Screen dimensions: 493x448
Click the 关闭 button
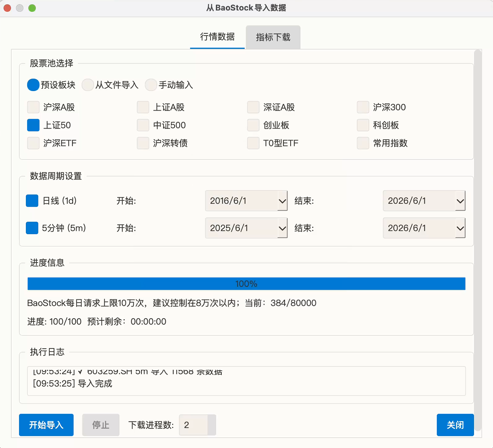tap(455, 425)
